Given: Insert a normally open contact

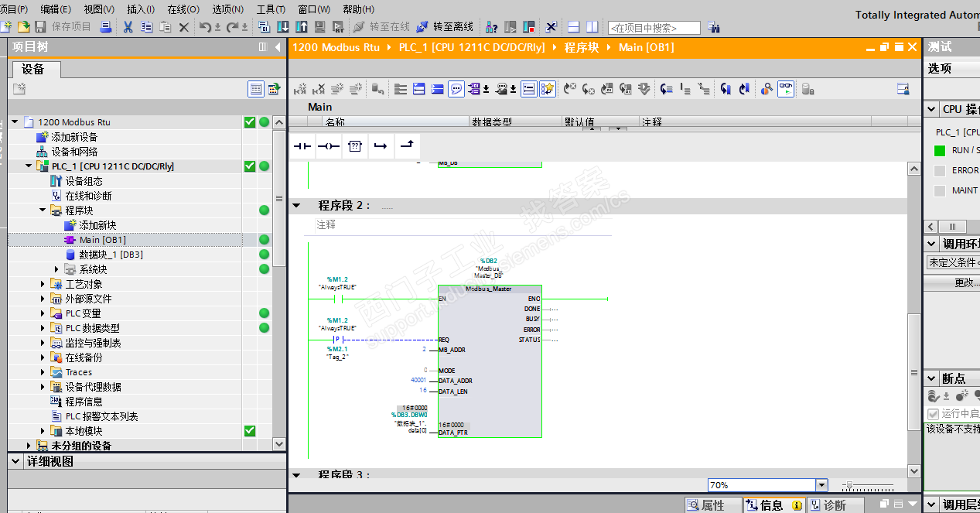Looking at the screenshot, I should 302,146.
